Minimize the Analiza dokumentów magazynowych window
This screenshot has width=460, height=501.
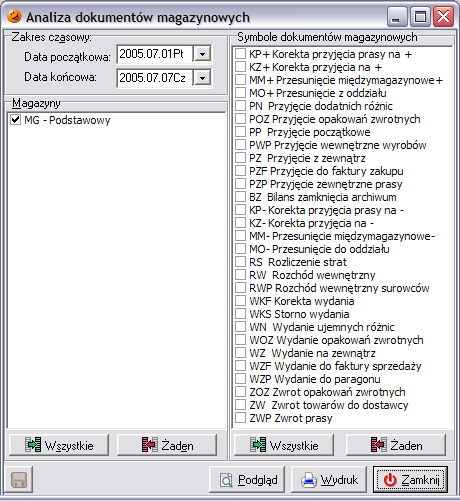[397, 16]
